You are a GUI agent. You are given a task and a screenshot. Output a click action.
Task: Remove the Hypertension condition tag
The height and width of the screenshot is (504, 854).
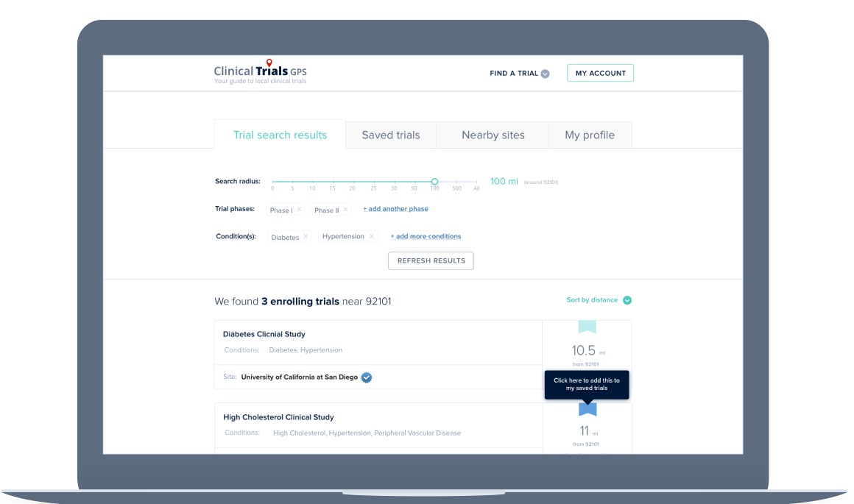372,237
